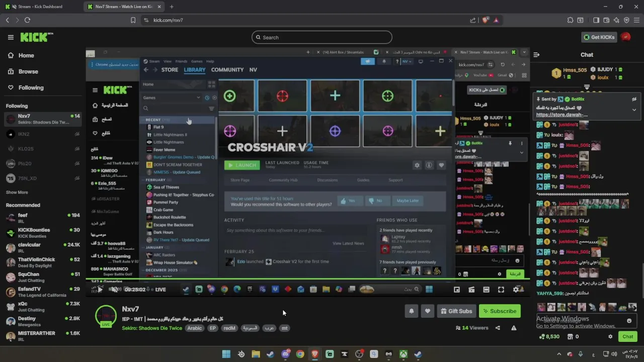Screen dimensions: 644x362
Task: Select the Arabic tag
Action: pyautogui.click(x=194, y=328)
